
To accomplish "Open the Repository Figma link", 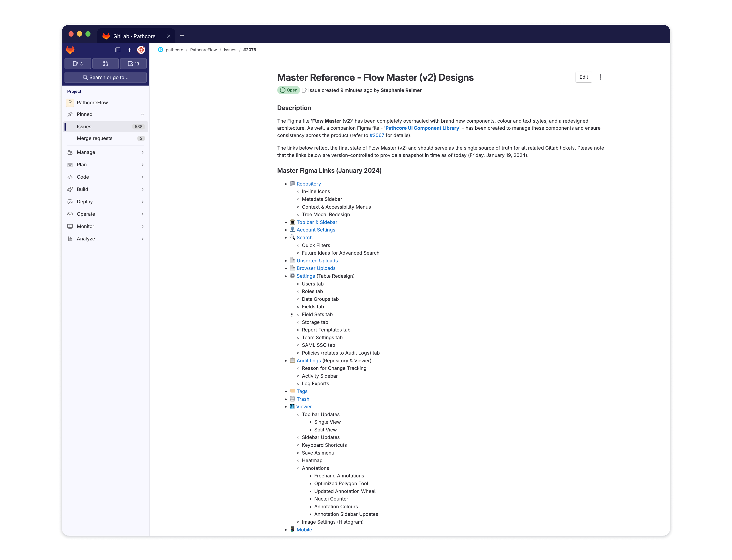I will (309, 184).
